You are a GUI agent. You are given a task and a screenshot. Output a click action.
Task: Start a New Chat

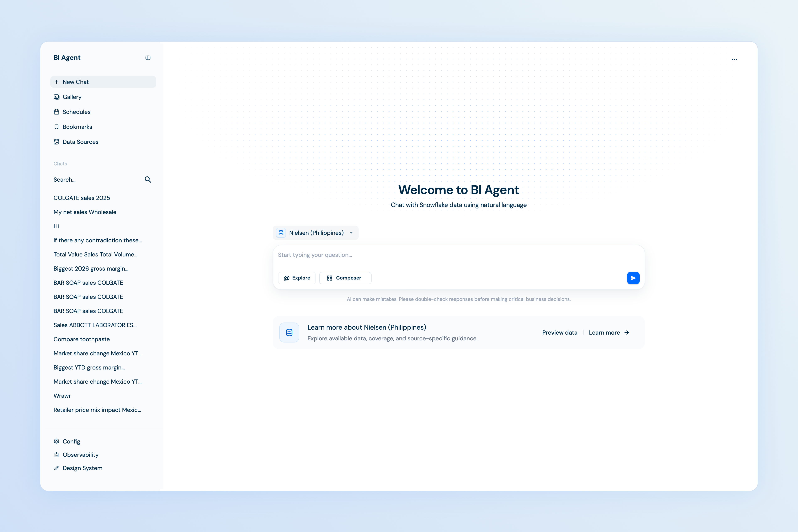point(103,82)
